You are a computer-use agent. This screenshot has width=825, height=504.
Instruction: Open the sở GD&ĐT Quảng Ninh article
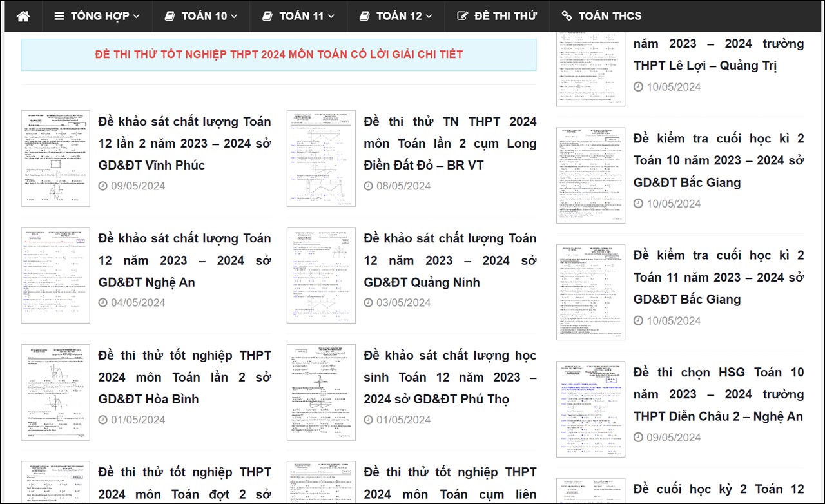[450, 260]
